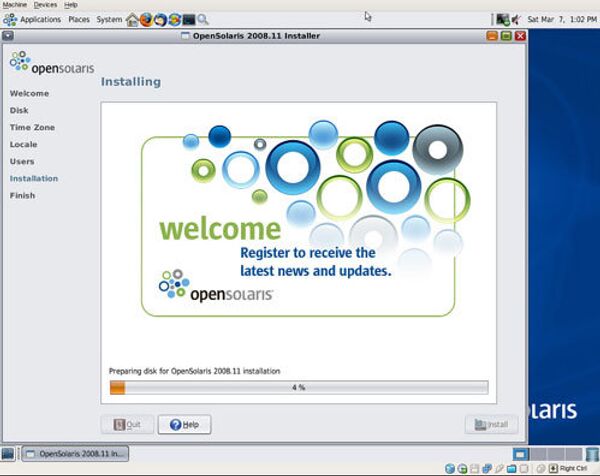The width and height of the screenshot is (600, 476).
Task: Launch the terminal from the panel
Action: pos(189,20)
